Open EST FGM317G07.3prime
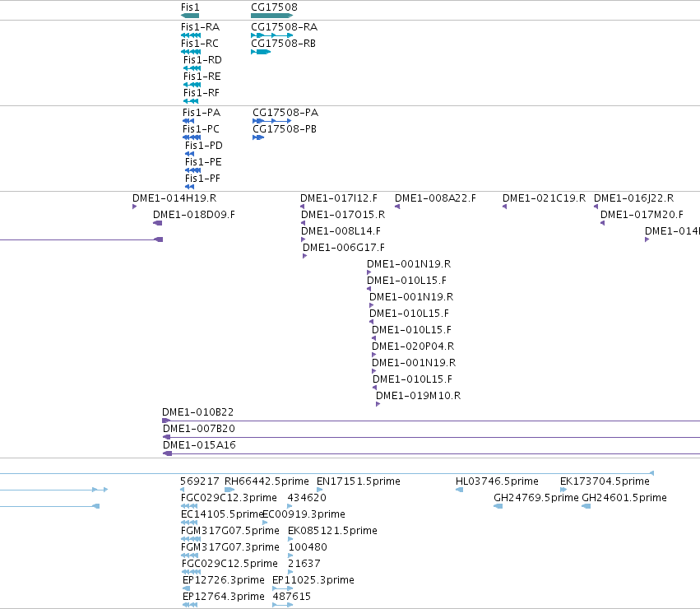The height and width of the screenshot is (609, 700). (x=230, y=548)
